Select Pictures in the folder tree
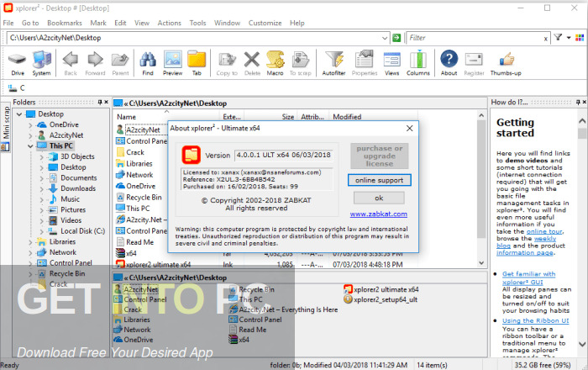This screenshot has width=588, height=370. (73, 209)
